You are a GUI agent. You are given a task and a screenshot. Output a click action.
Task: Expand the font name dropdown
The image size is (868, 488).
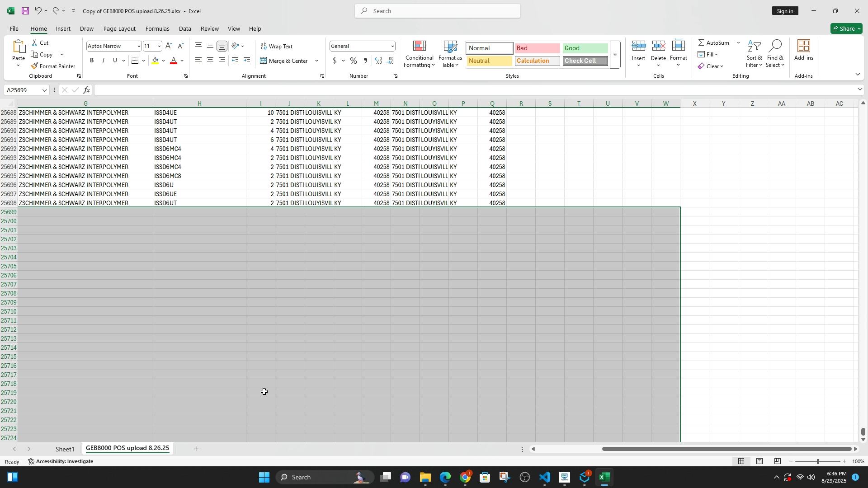click(x=139, y=46)
